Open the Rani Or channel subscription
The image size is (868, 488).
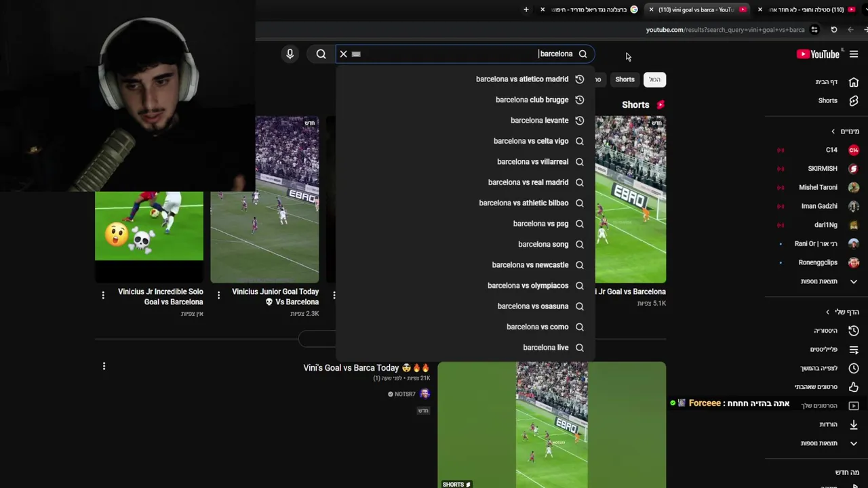tap(819, 243)
